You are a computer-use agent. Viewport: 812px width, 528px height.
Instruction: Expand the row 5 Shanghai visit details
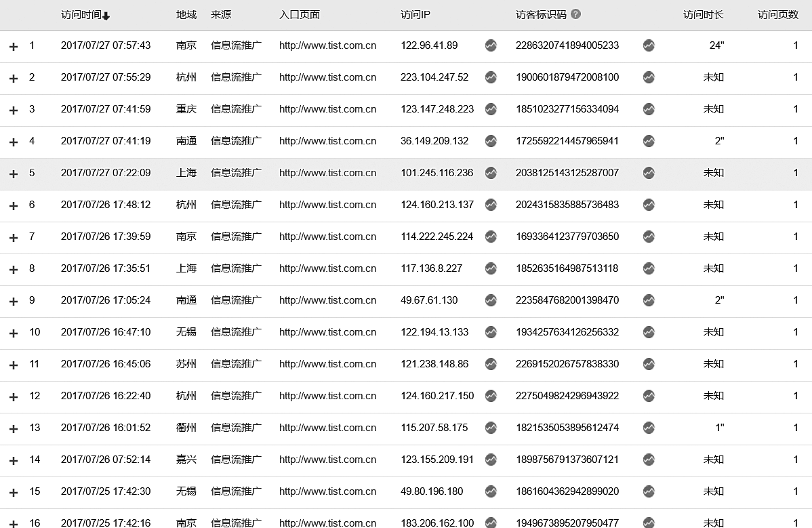[14, 174]
